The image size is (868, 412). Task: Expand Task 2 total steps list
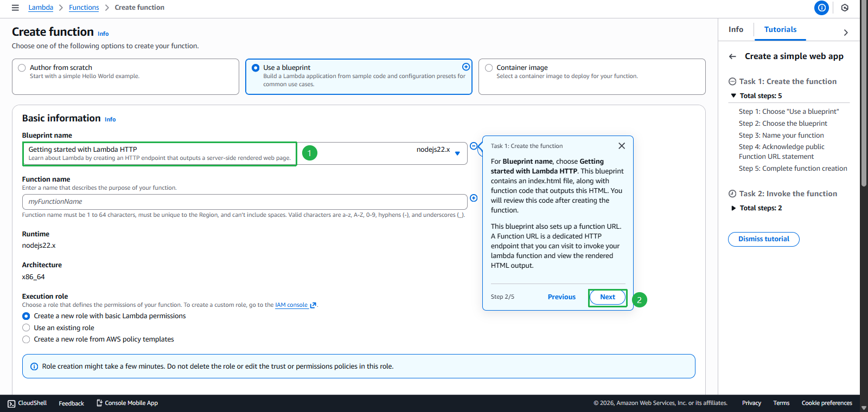pyautogui.click(x=733, y=208)
